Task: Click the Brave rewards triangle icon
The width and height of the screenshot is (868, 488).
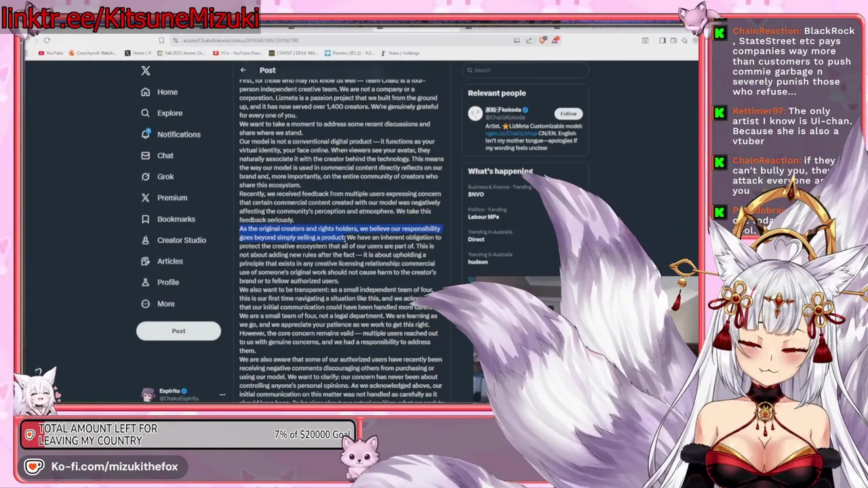Action: [555, 40]
